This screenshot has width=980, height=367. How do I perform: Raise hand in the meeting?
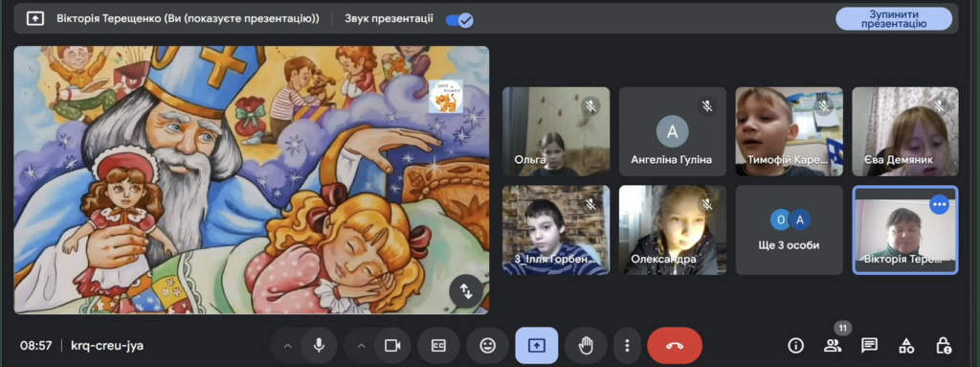coord(586,345)
